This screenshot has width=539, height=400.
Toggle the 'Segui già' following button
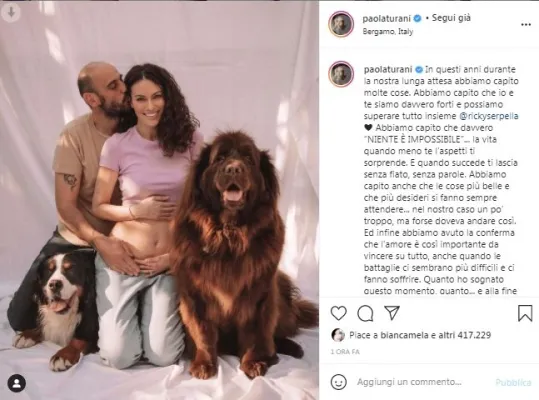(x=451, y=18)
